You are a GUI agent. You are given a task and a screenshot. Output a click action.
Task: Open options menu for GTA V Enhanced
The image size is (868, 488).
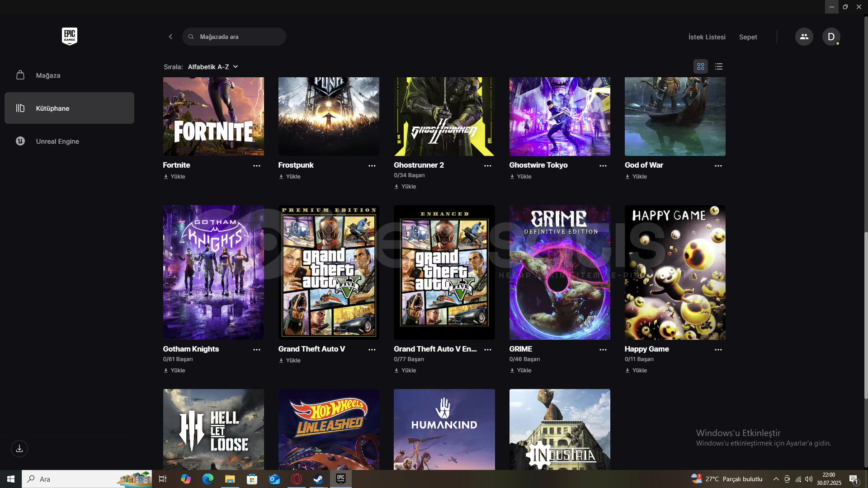tap(488, 350)
